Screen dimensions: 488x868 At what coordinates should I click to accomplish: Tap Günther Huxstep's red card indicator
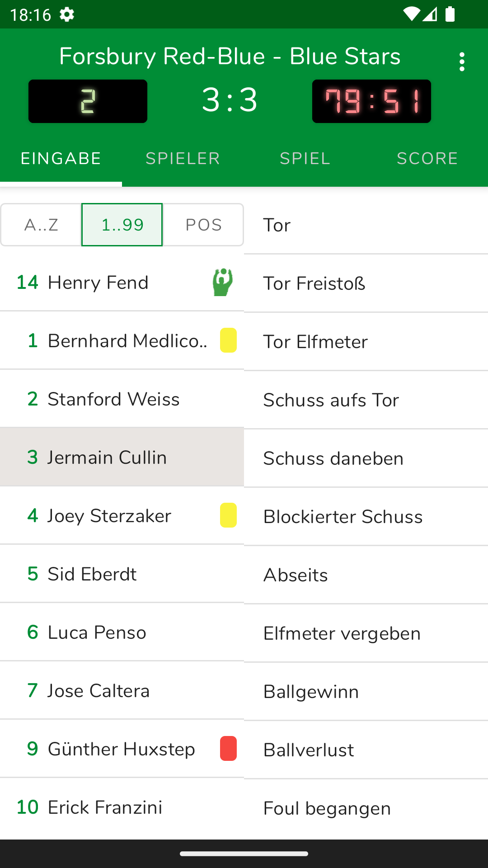[x=228, y=749]
